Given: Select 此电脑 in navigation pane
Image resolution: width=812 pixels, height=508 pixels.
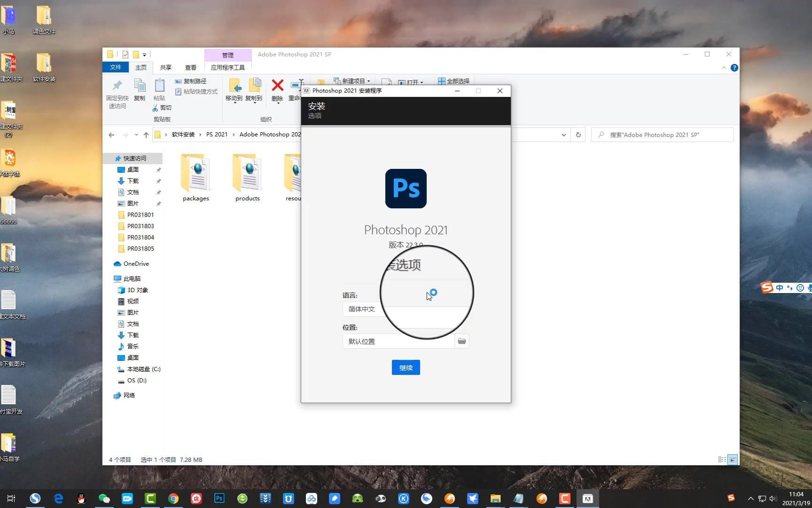Looking at the screenshot, I should (127, 279).
